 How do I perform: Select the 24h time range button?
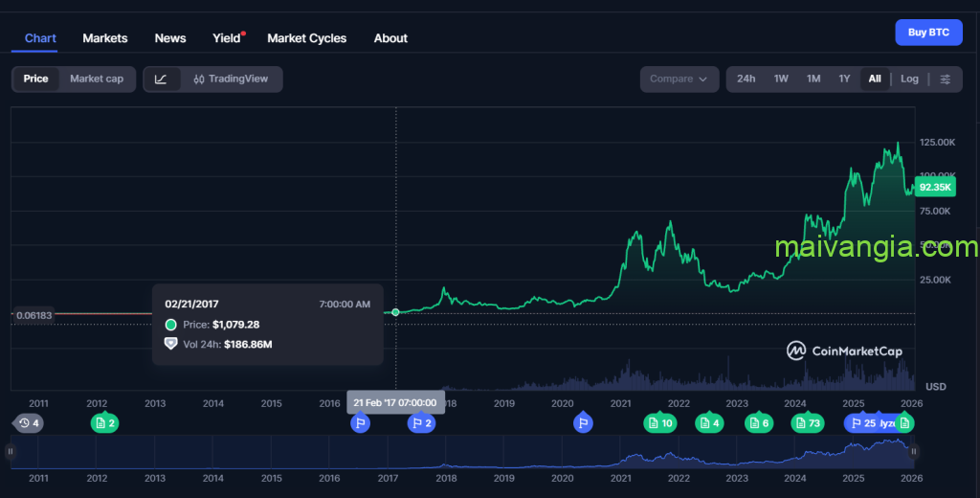[746, 79]
